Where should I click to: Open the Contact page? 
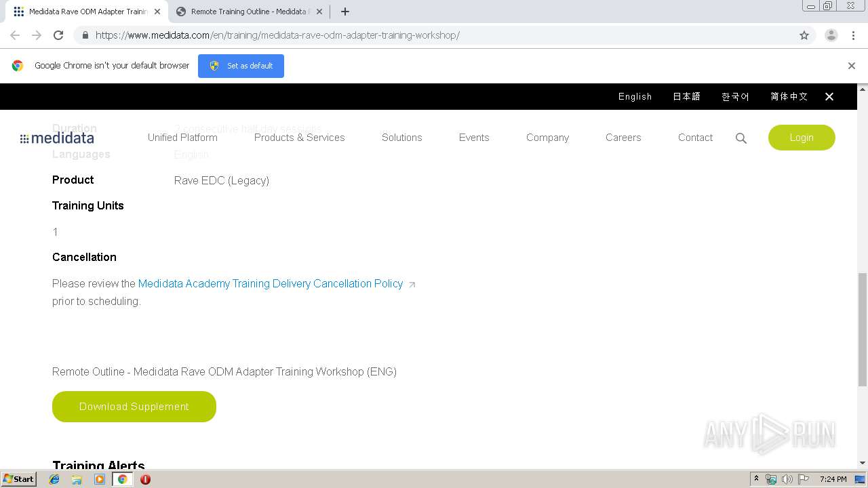[695, 138]
